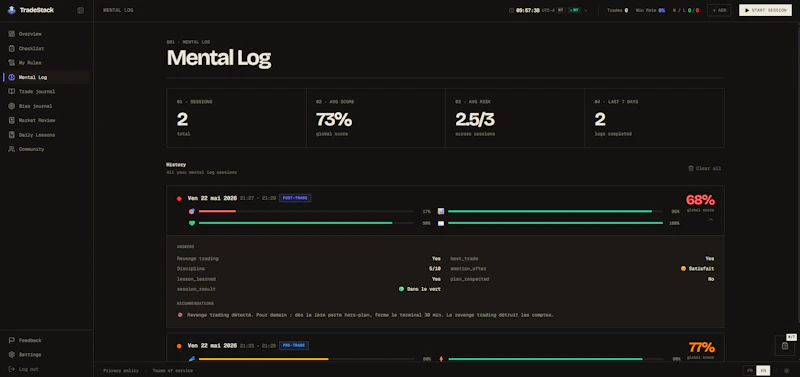This screenshot has width=800, height=377.
Task: Click the TradeStack logo icon
Action: [12, 10]
